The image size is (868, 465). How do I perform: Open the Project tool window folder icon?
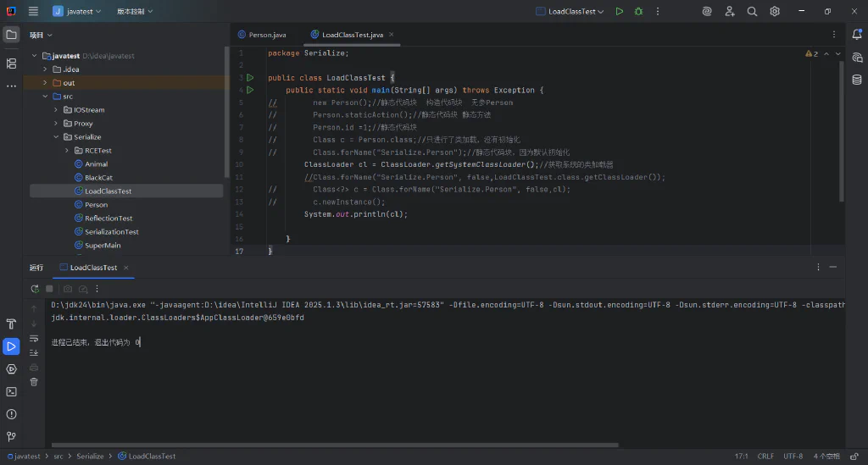tap(11, 35)
